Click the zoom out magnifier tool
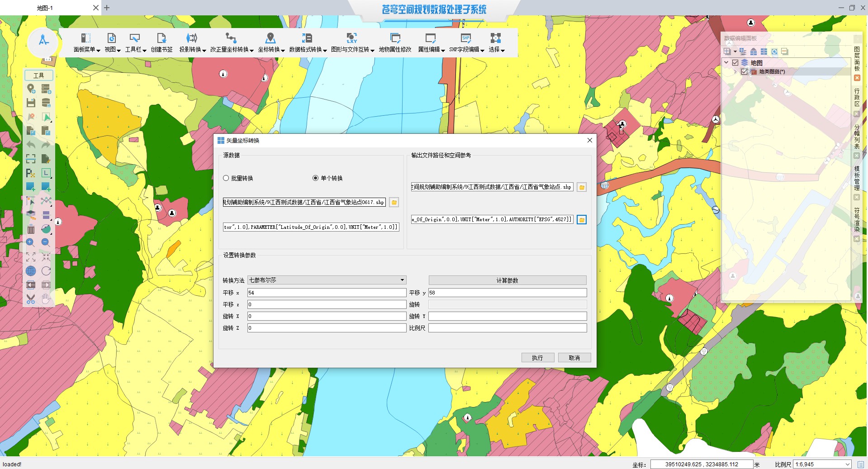This screenshot has height=469, width=868. [x=46, y=242]
